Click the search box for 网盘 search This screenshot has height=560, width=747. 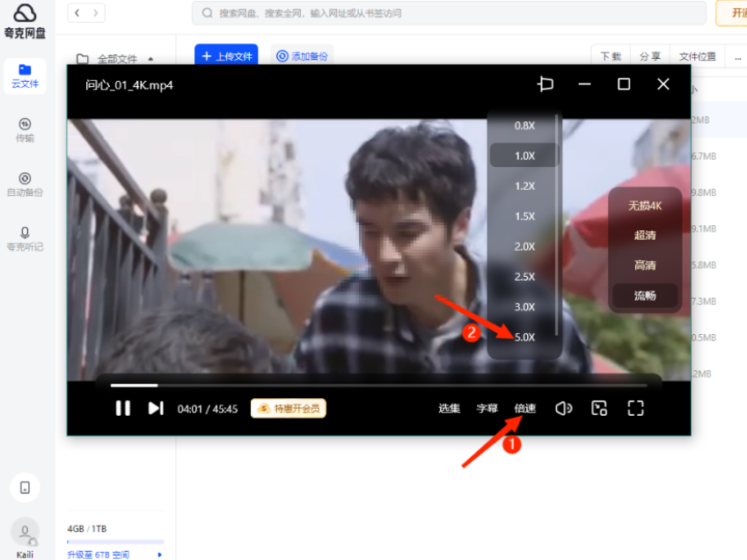click(449, 13)
